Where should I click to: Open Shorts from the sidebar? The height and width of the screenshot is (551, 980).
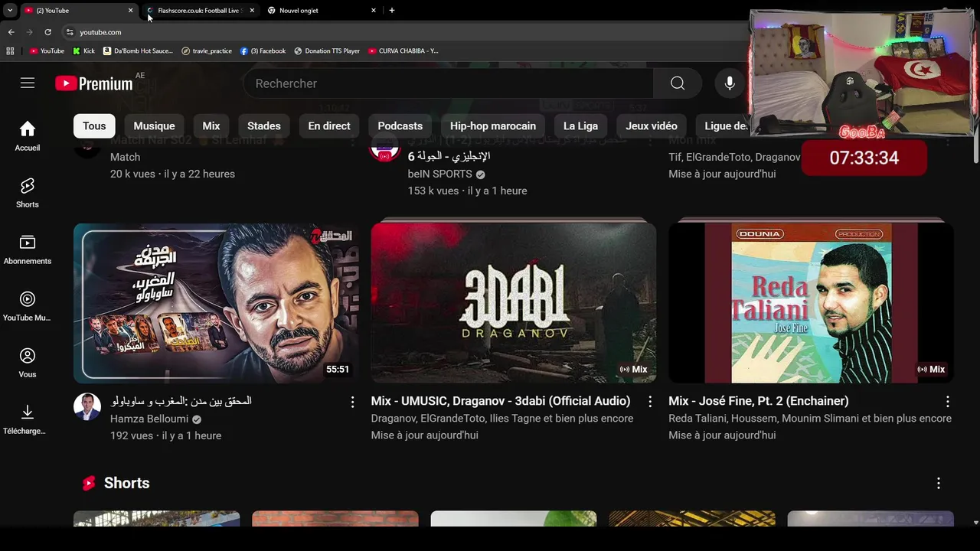click(x=28, y=193)
